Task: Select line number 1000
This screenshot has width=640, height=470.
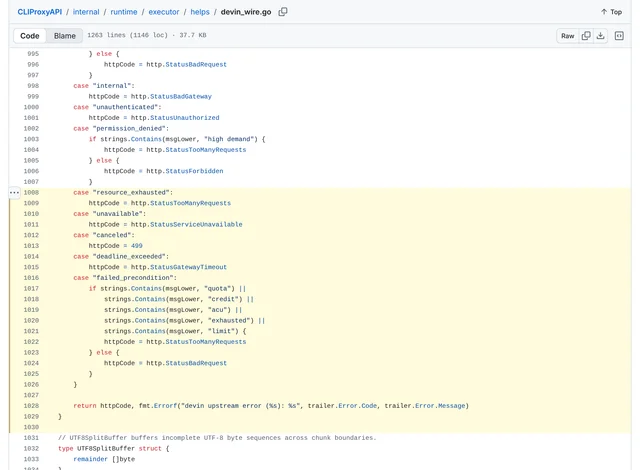Action: coord(31,107)
